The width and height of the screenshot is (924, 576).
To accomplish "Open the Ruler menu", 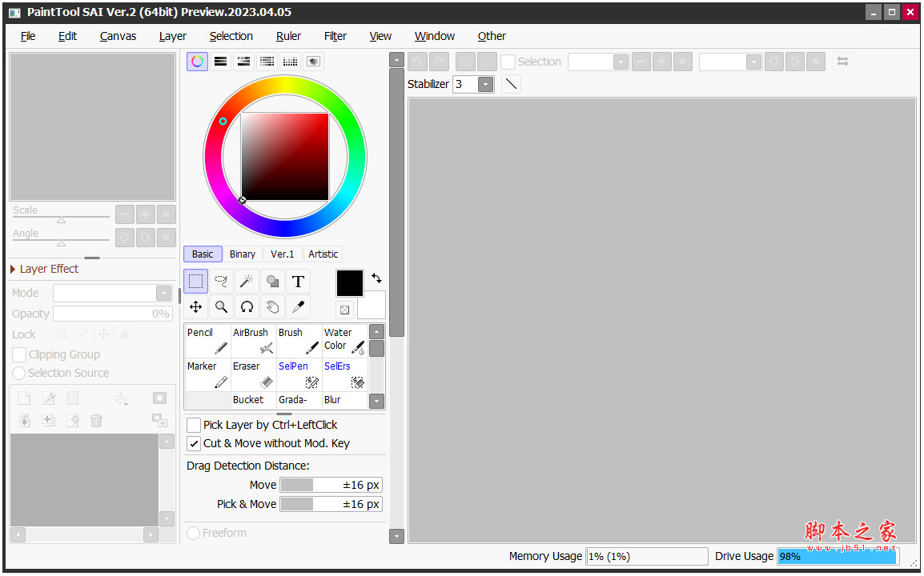I will (x=288, y=36).
